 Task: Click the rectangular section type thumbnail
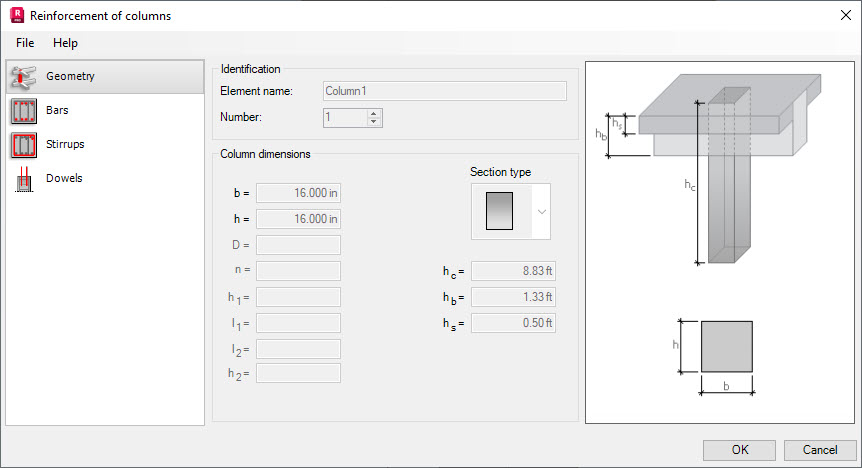[499, 212]
